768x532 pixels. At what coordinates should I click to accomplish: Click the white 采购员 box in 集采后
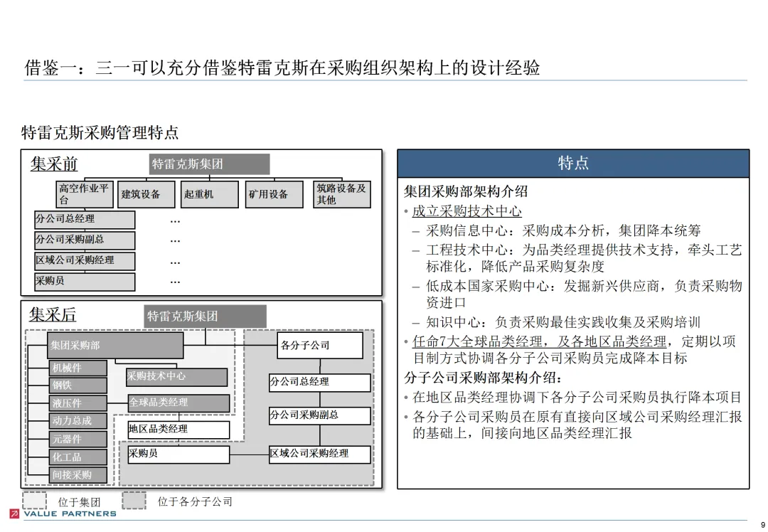tap(178, 454)
